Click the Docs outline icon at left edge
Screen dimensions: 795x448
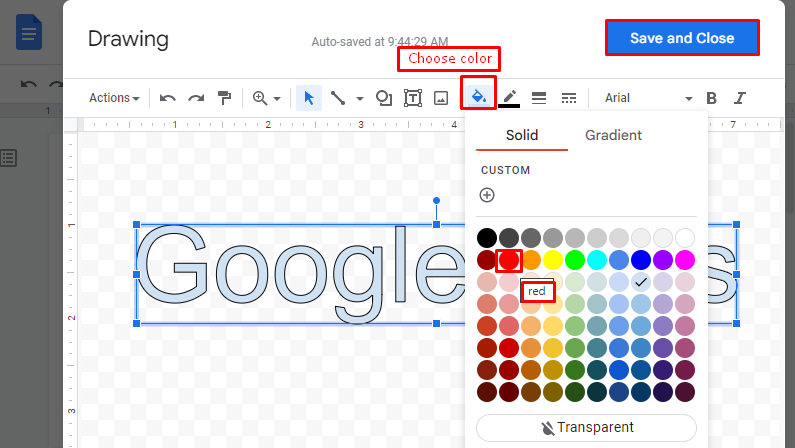pos(9,158)
